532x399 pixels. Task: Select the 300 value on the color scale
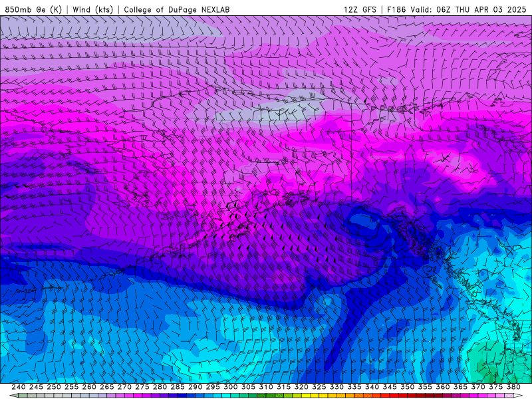coord(230,387)
